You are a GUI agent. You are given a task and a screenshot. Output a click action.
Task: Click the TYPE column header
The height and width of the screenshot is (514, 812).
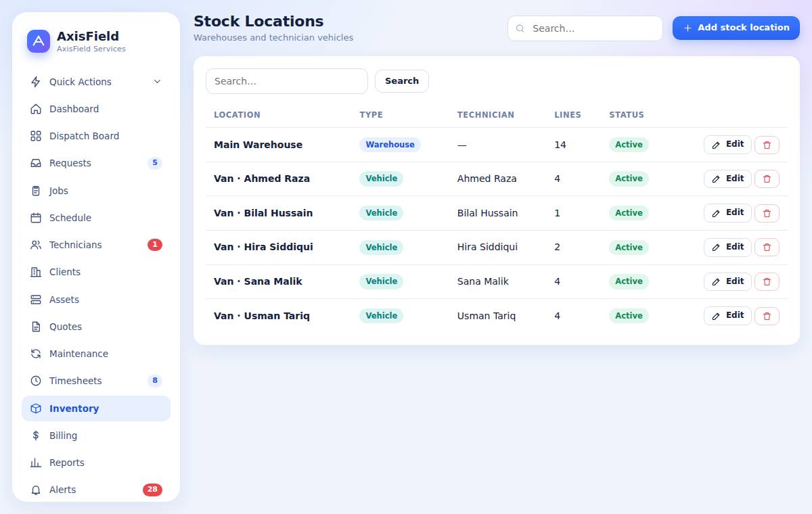point(371,115)
